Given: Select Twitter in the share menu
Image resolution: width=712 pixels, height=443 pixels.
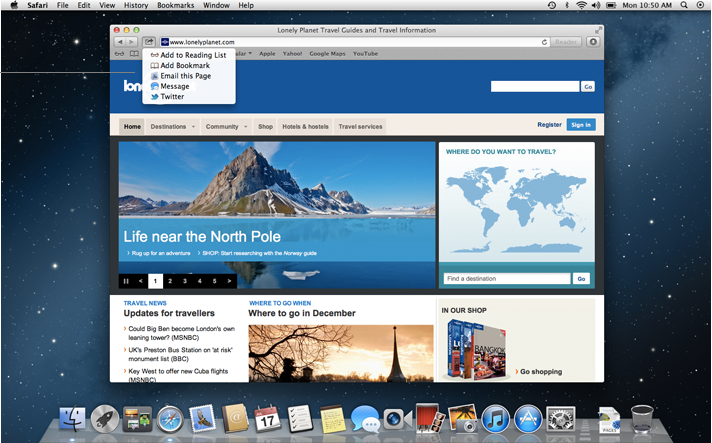Looking at the screenshot, I should (171, 97).
